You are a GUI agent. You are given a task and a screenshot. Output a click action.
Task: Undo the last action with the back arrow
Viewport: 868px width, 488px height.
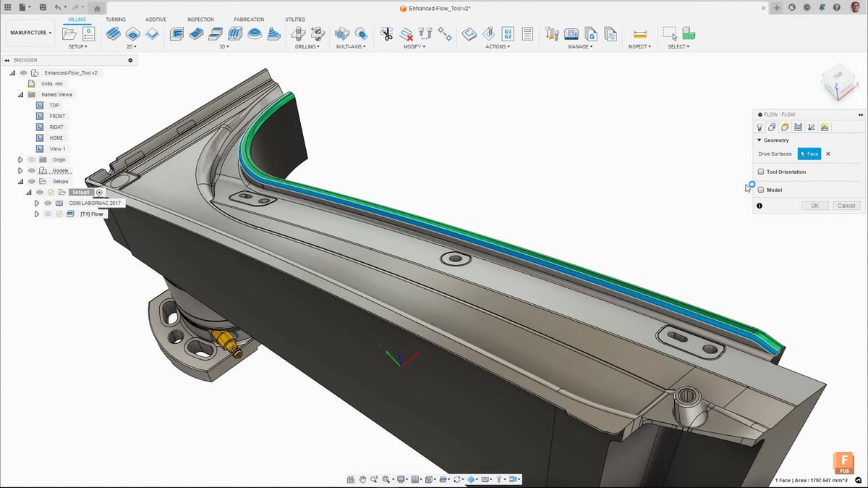59,7
